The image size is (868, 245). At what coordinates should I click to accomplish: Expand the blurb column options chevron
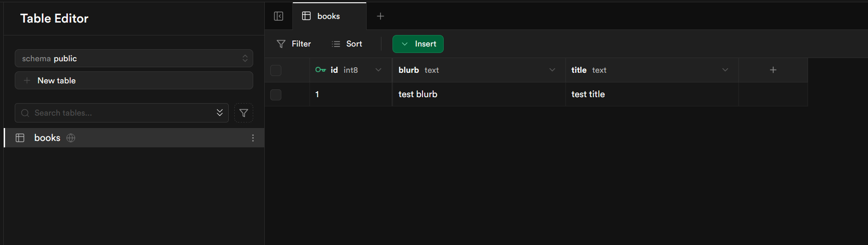click(x=552, y=70)
